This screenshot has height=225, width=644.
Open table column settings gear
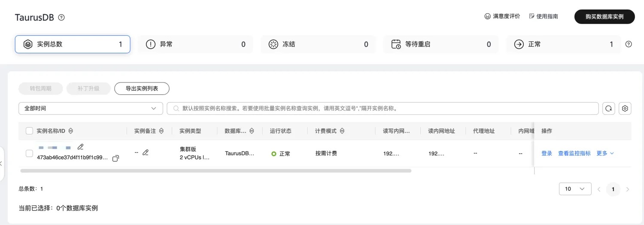coord(625,109)
